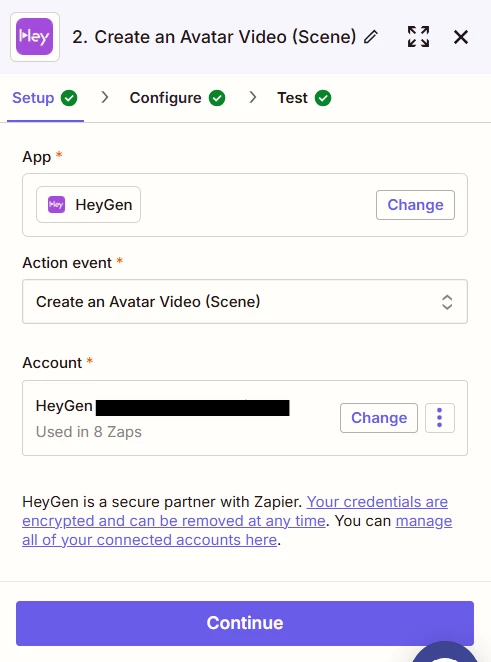Open the Action event dropdown
The image size is (491, 662).
click(x=245, y=301)
